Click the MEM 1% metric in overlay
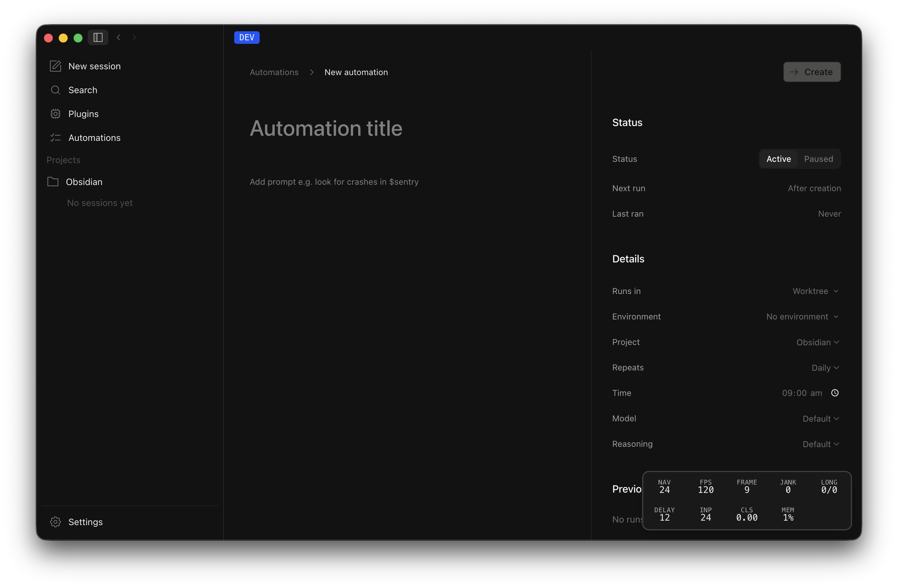This screenshot has width=898, height=588. click(788, 514)
